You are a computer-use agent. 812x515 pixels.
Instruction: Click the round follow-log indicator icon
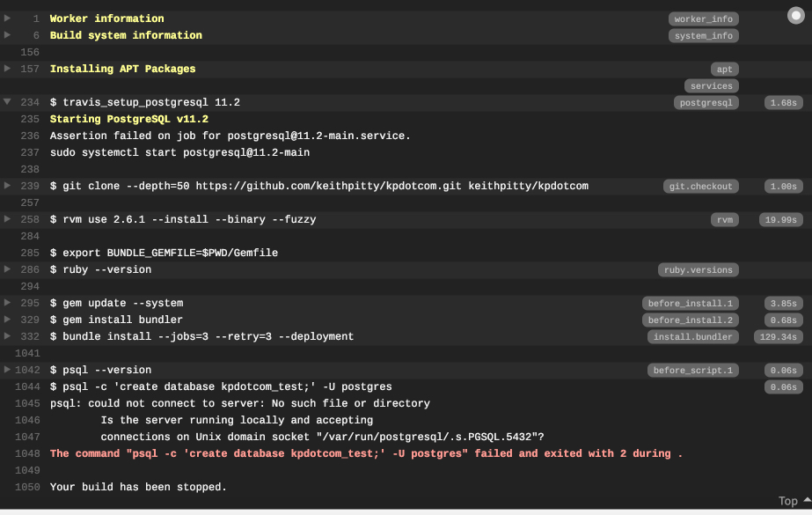click(796, 16)
